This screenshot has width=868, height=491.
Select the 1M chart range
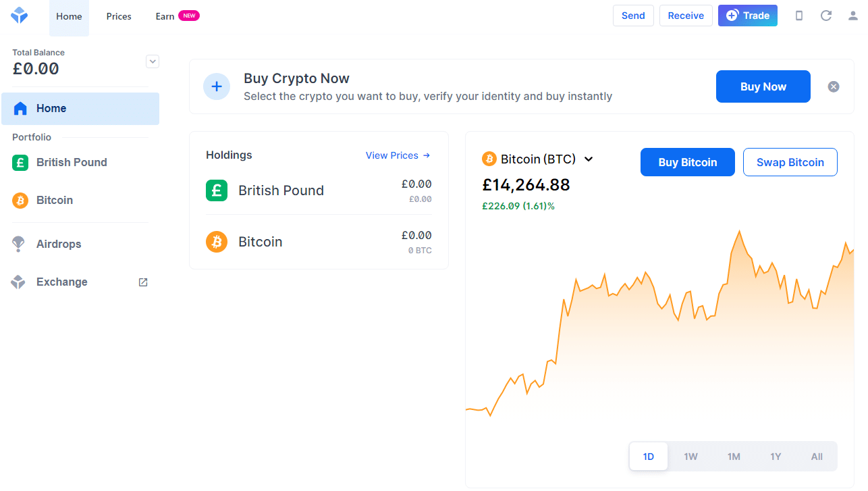(x=734, y=457)
